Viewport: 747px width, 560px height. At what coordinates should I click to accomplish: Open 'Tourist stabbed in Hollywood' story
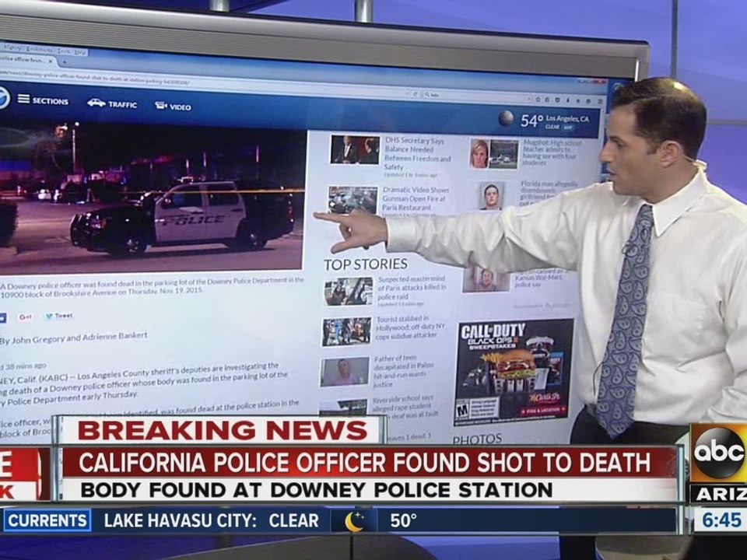point(410,327)
